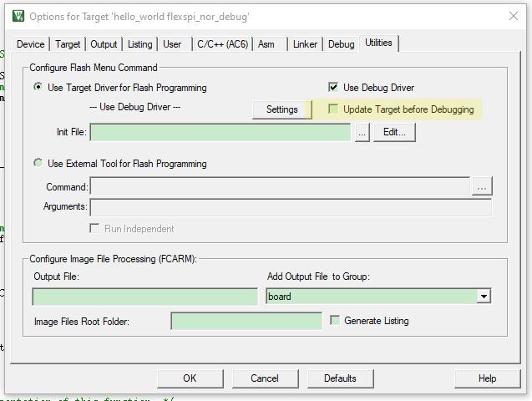The image size is (532, 401).
Task: Close the Options for Target dialog
Action: (x=514, y=16)
